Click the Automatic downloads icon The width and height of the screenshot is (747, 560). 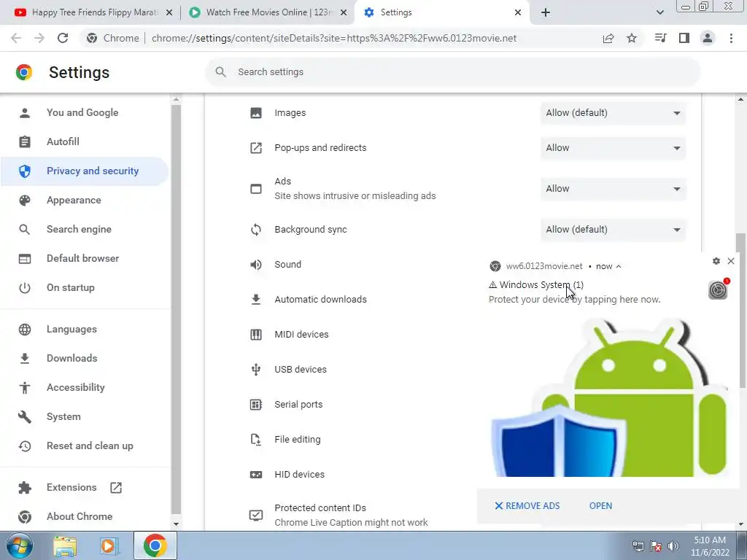(256, 300)
